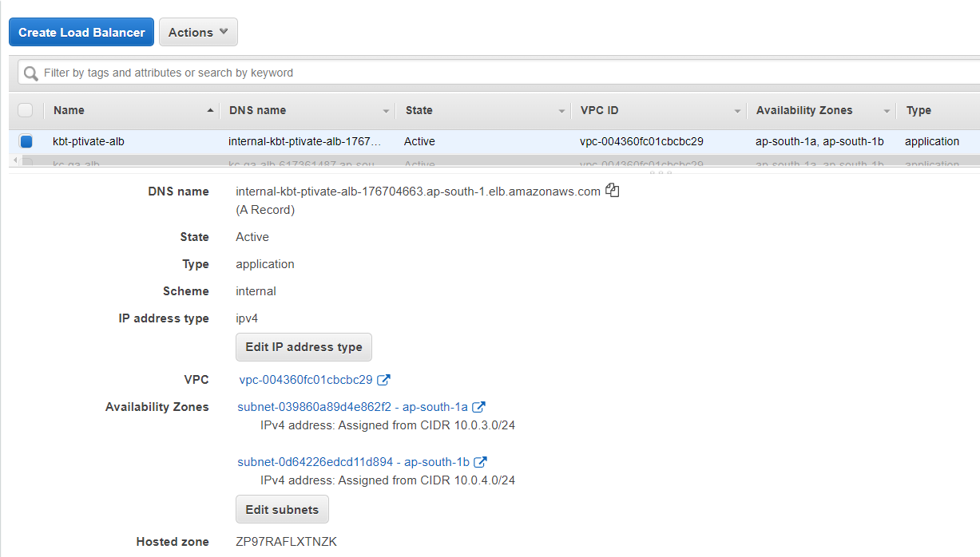Click the Create Load Balancer button
The width and height of the screenshot is (980, 557).
pos(81,33)
